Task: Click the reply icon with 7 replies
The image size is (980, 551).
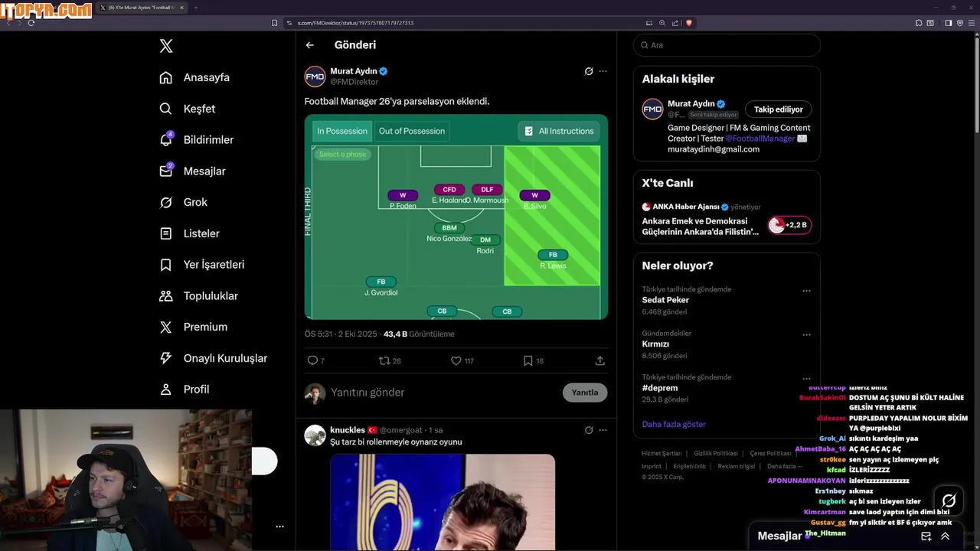Action: click(x=312, y=360)
